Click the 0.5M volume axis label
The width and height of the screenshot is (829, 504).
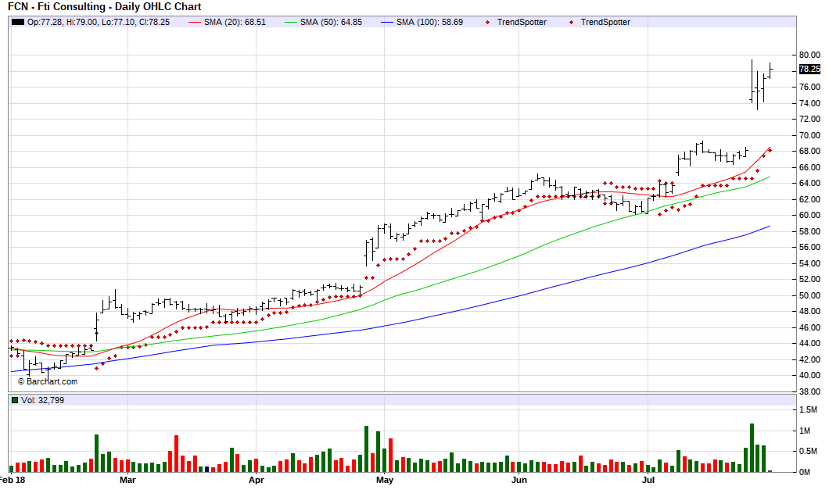(x=808, y=451)
